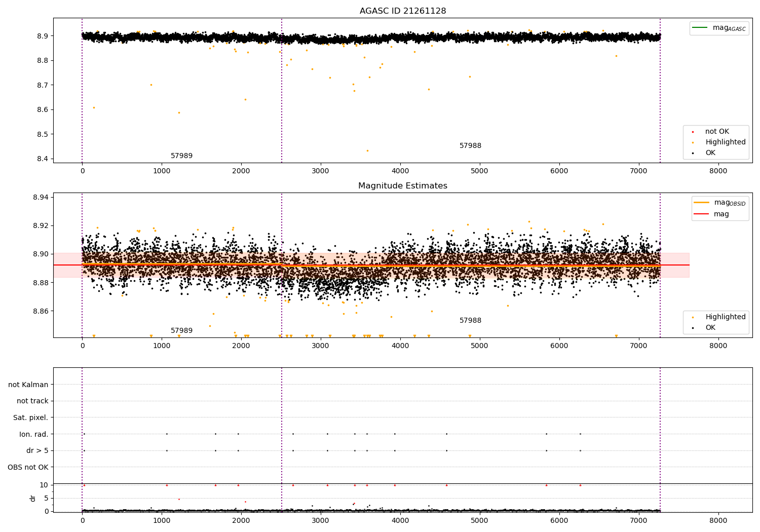Click the 5 tick on the dr axis
Screen dimensions: 760x532
(46, 499)
